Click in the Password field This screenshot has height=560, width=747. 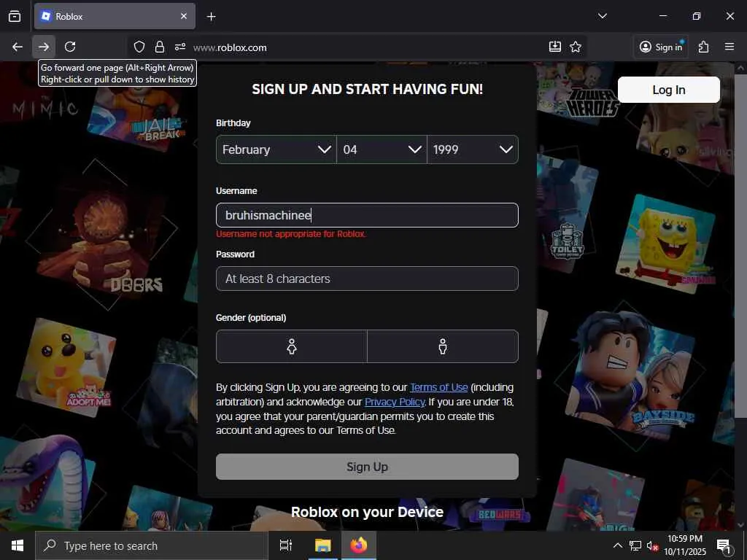(367, 279)
